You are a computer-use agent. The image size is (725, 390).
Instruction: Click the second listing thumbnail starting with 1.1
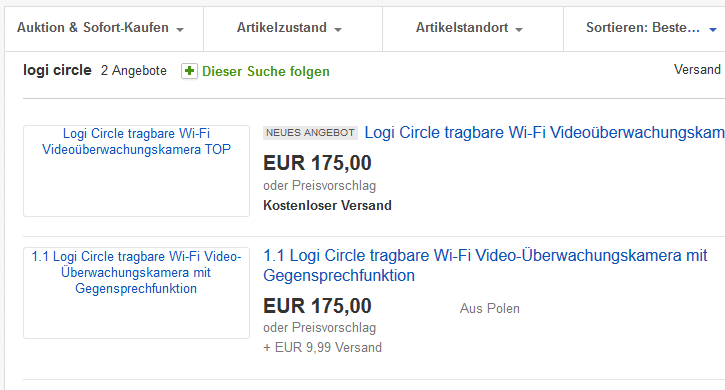point(136,293)
